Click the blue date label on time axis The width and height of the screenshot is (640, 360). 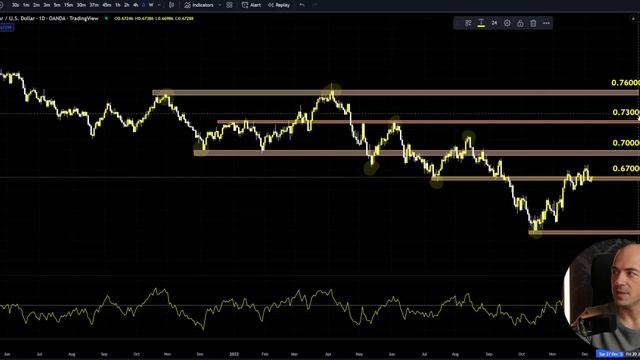tap(610, 354)
